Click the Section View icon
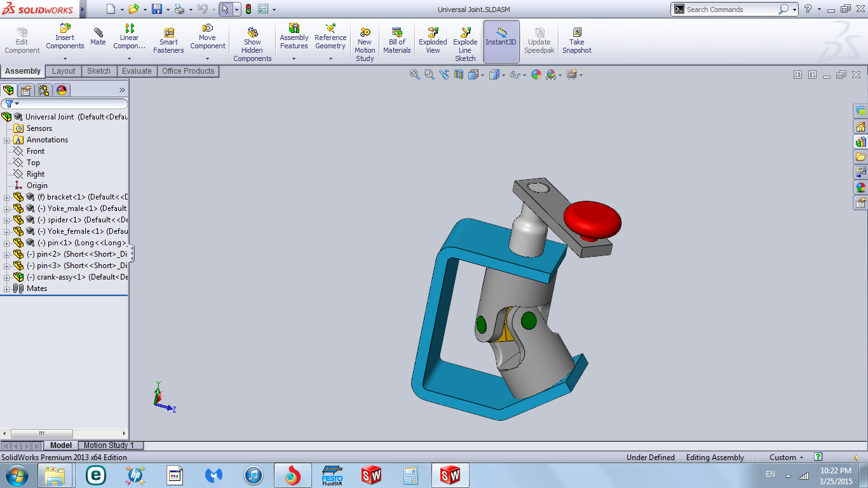This screenshot has height=488, width=868. coord(458,74)
